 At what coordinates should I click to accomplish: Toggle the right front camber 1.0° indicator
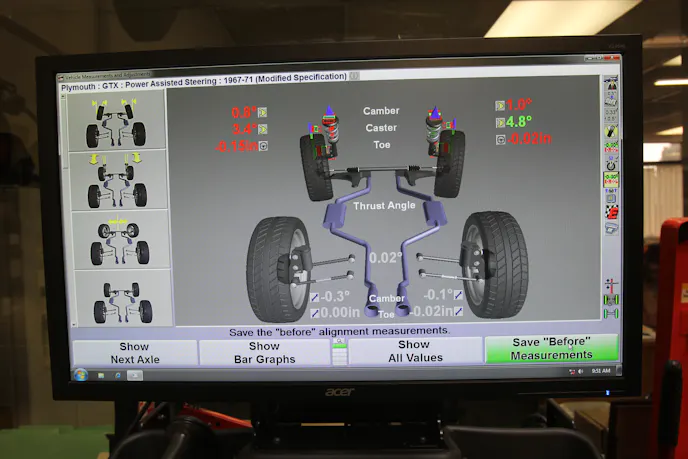coord(500,106)
